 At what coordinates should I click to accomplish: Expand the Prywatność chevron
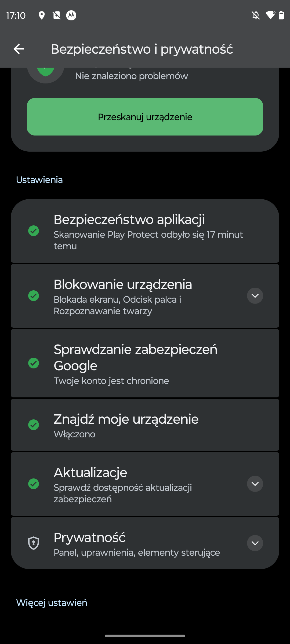255,543
